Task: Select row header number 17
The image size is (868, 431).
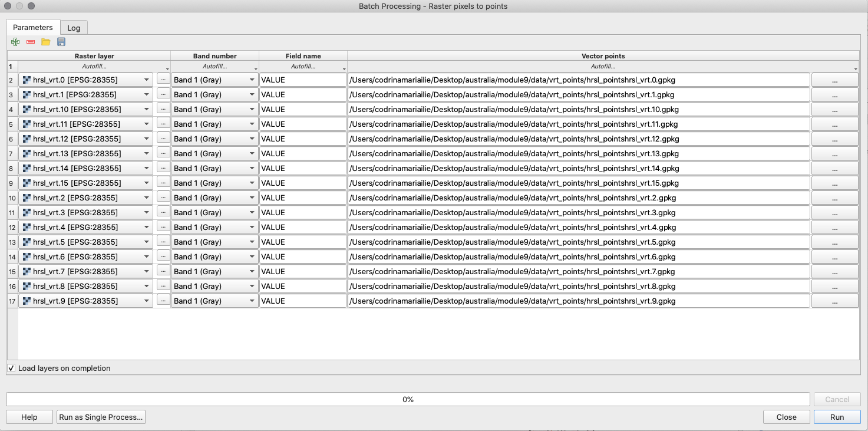Action: tap(12, 301)
